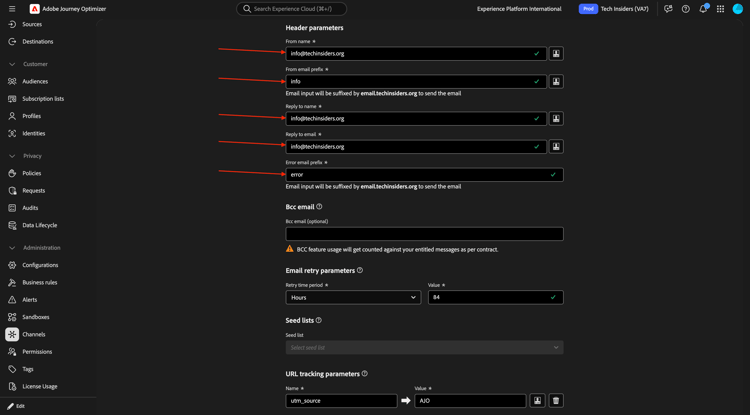Viewport: 750px width, 415px height.
Task: Click the Tags icon in sidebar
Action: point(12,369)
